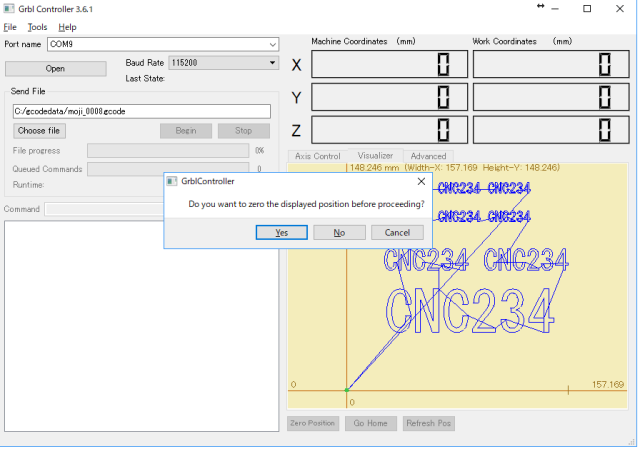The height and width of the screenshot is (449, 640).
Task: Cancel the GrblController dialog
Action: click(x=397, y=233)
